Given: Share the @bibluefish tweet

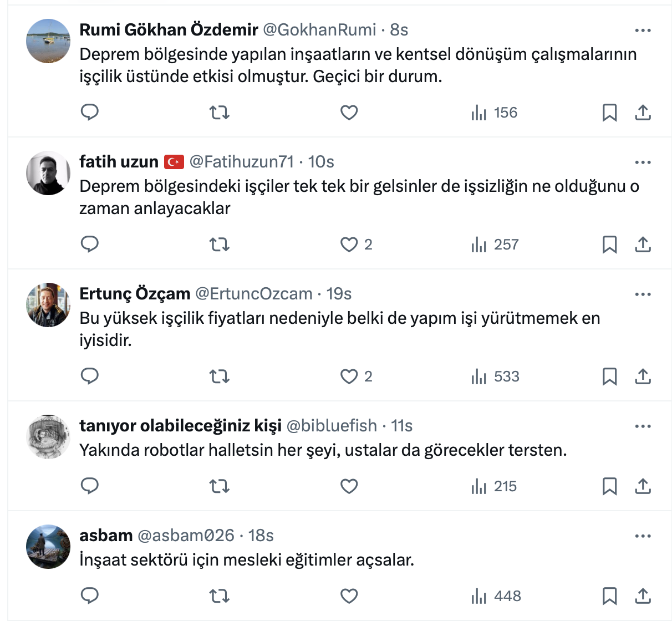Looking at the screenshot, I should pyautogui.click(x=643, y=486).
